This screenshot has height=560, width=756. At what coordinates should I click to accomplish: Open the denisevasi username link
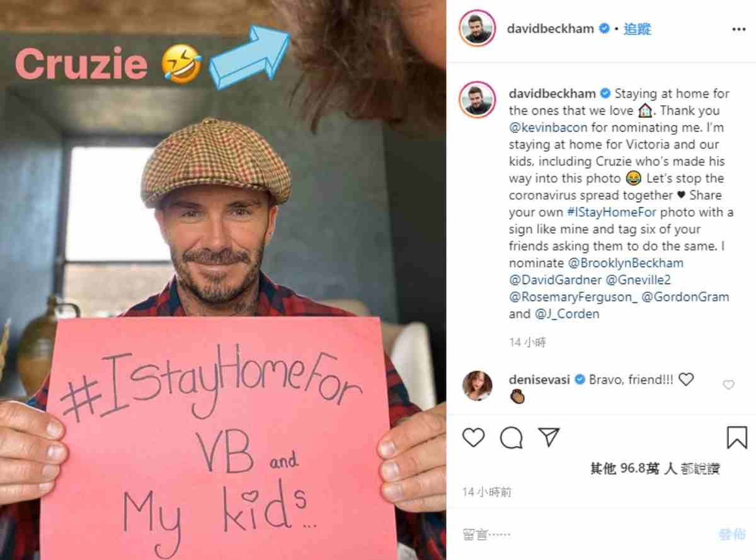tap(539, 380)
